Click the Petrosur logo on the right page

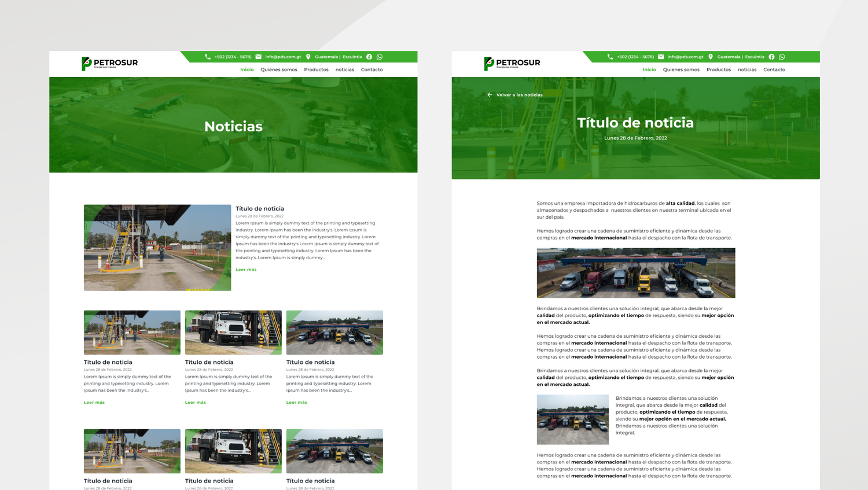512,63
